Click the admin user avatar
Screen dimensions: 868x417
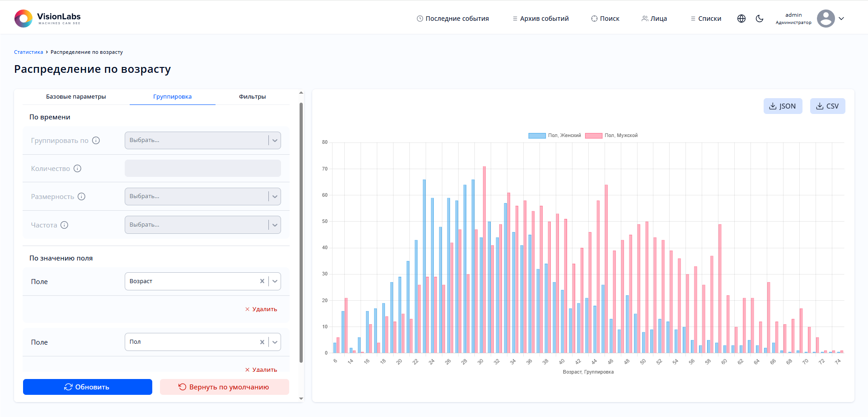(x=826, y=19)
